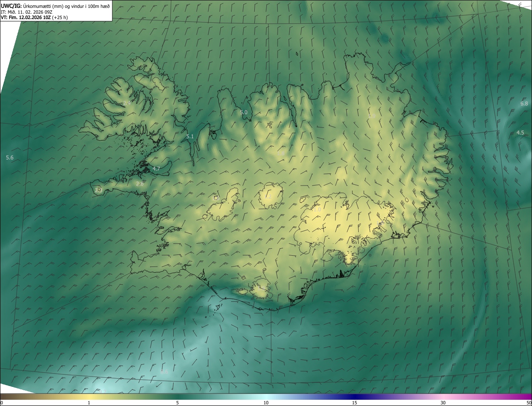Click the colorbar at the 10 tick
The width and height of the screenshot is (532, 406).
(266, 397)
